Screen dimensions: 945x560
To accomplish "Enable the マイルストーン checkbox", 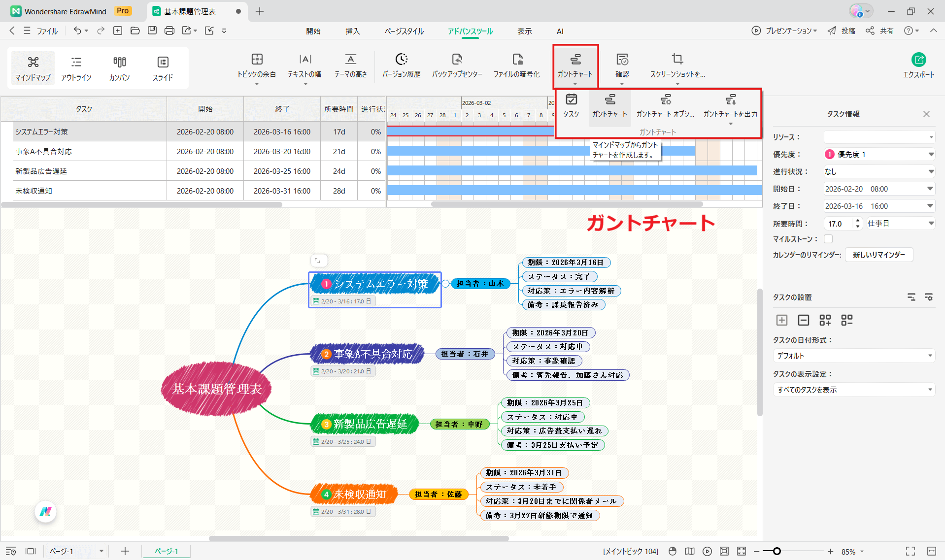I will coord(828,238).
